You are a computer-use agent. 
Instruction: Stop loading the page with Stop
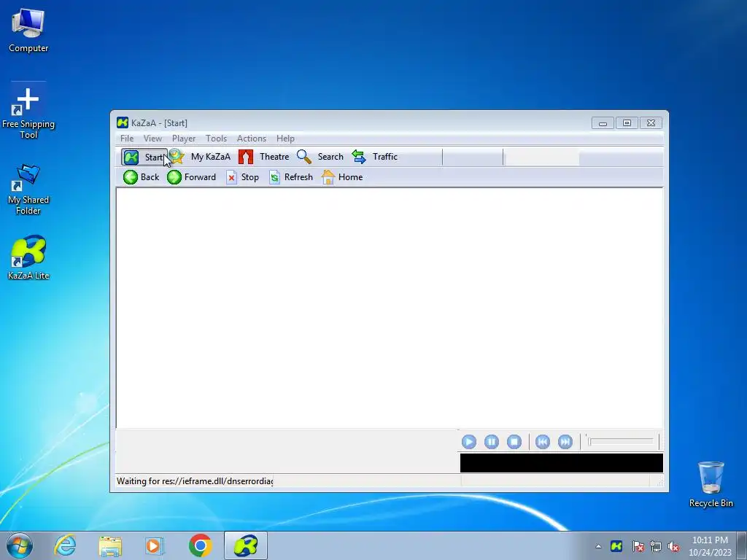[243, 177]
